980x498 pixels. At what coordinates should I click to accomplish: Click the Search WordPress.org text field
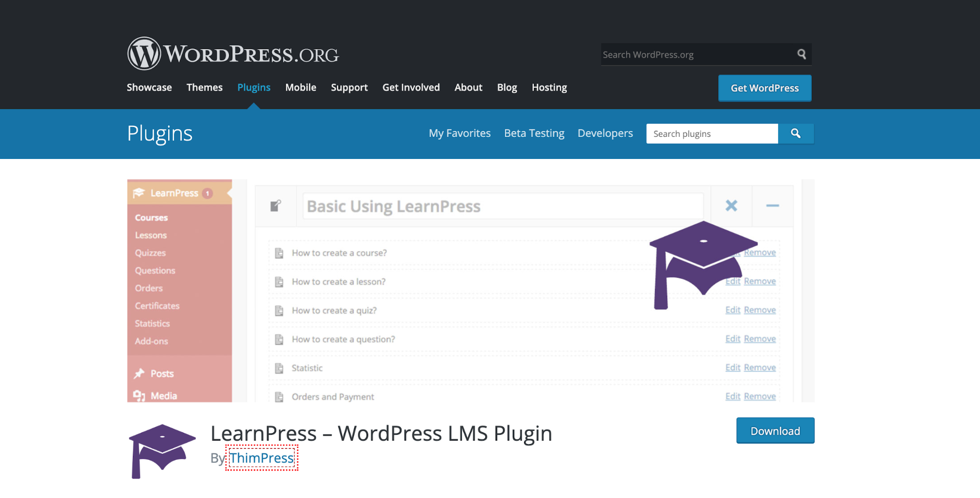(696, 54)
